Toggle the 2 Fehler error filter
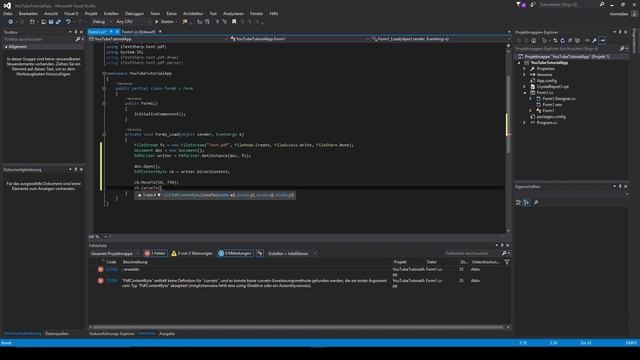Viewport: 640px width, 360px height. (x=155, y=253)
